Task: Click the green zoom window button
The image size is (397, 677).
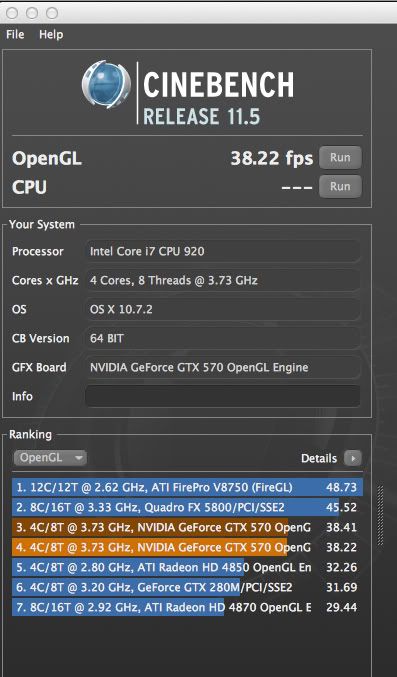Action: pos(52,13)
